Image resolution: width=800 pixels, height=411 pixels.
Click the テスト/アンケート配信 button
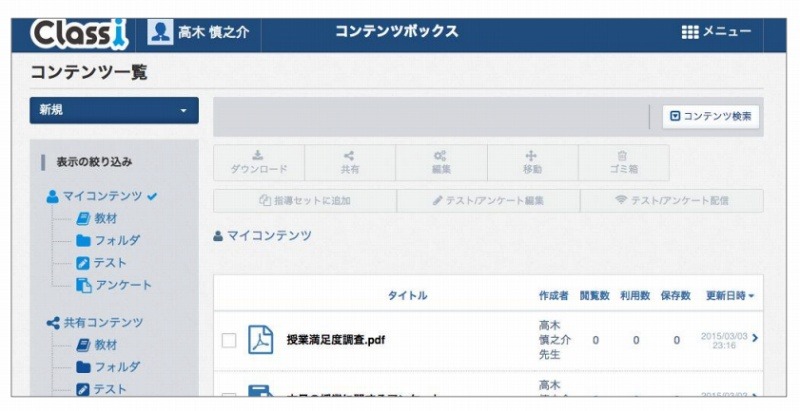671,200
